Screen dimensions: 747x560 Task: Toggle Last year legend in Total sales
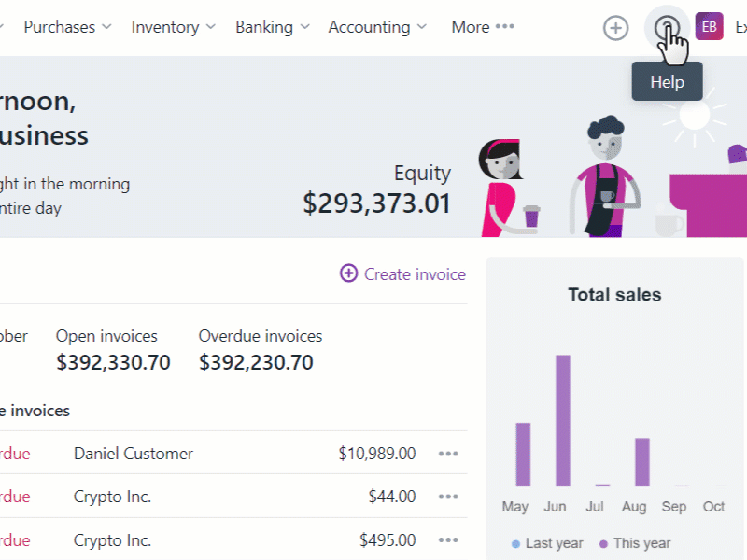pyautogui.click(x=547, y=543)
